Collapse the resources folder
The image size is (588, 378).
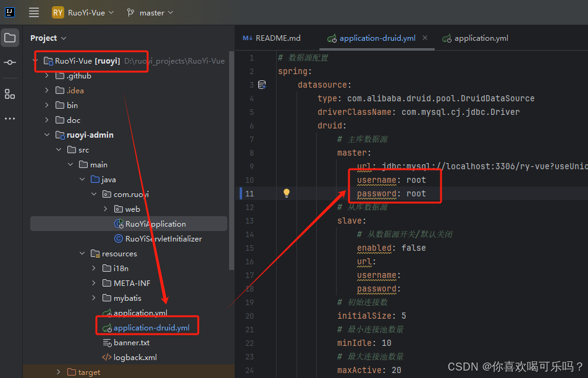[82, 253]
